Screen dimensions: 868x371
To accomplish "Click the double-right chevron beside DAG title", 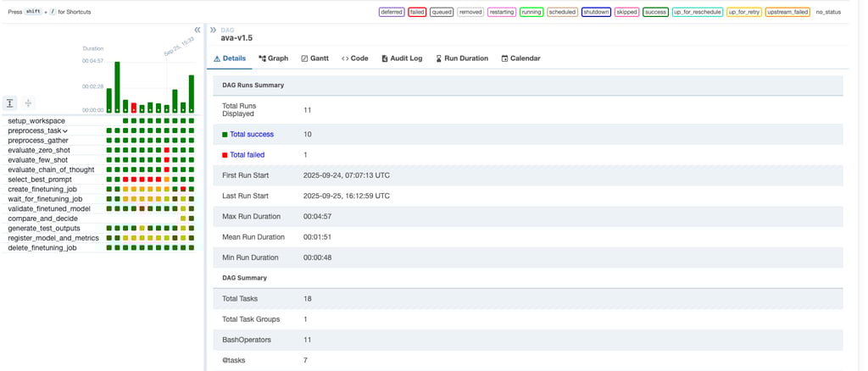I will tap(213, 30).
